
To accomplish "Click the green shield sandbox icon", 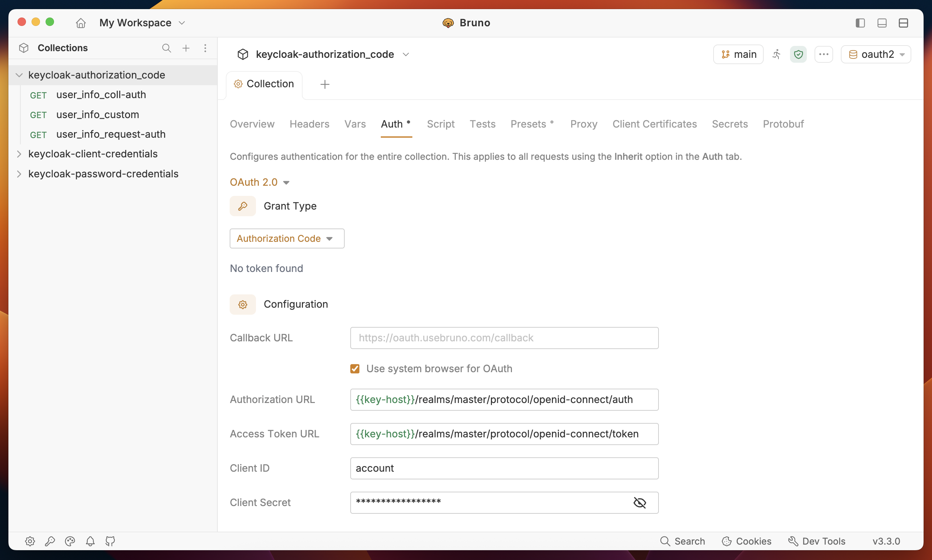I will (798, 54).
